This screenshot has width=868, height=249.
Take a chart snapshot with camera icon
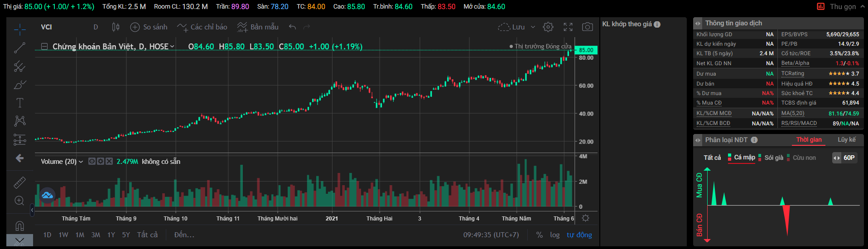(587, 27)
